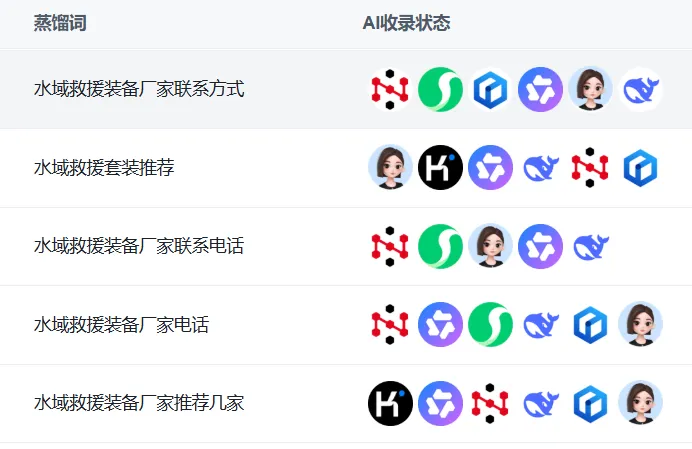Click the red Nami icon in 联系电话 row

click(x=390, y=246)
